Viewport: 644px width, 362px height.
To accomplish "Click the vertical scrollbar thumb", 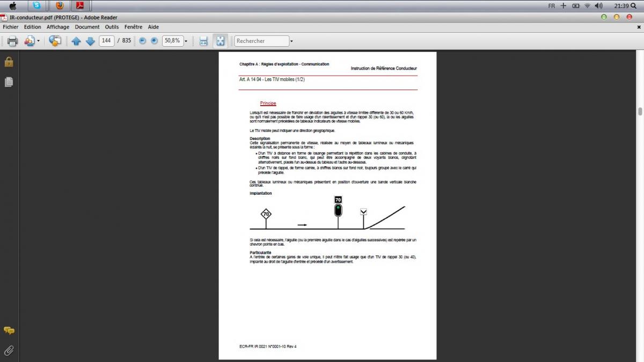I will tap(640, 112).
